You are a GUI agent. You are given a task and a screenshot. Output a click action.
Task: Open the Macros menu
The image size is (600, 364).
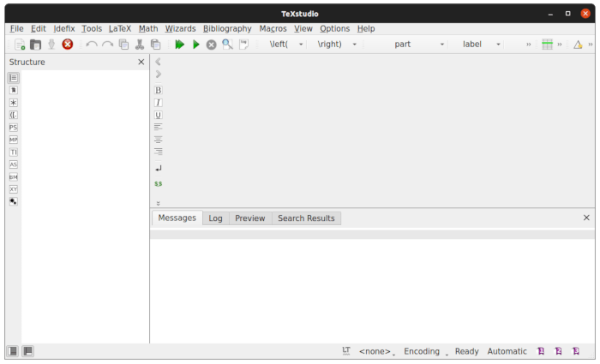[x=273, y=28]
